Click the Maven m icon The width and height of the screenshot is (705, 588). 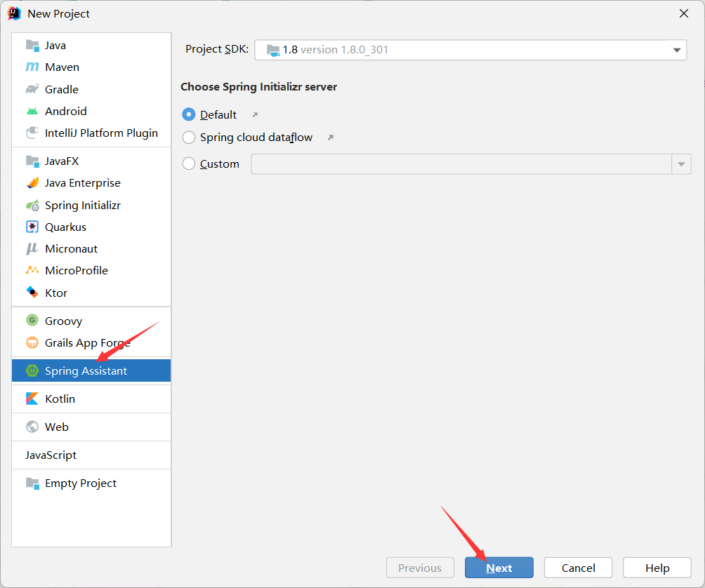(32, 67)
